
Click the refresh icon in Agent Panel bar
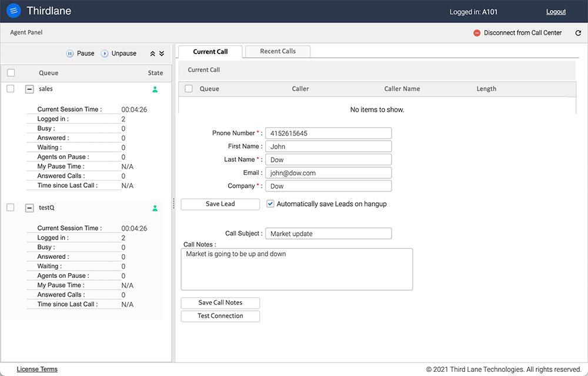[x=577, y=33]
